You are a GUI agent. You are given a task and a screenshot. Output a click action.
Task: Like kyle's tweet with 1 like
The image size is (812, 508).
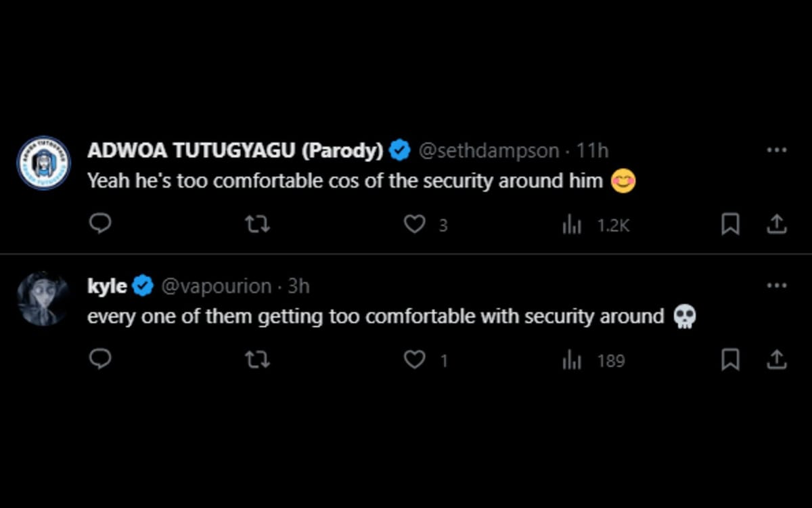point(414,360)
